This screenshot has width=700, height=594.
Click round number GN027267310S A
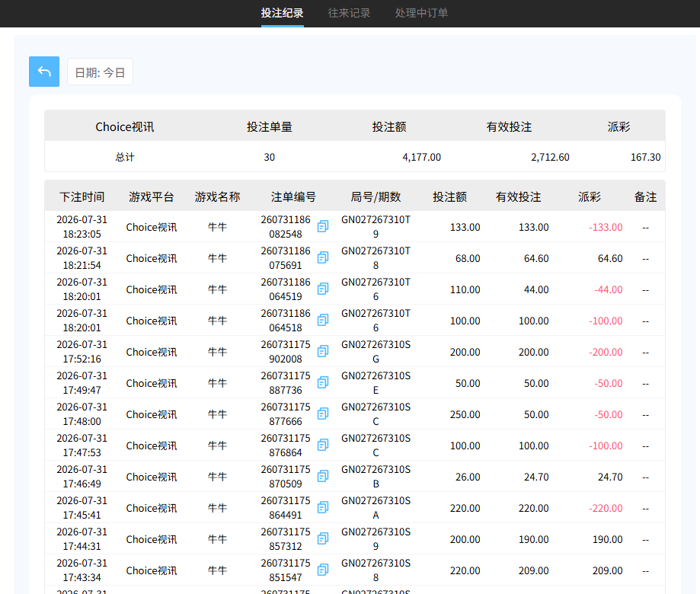pyautogui.click(x=376, y=508)
